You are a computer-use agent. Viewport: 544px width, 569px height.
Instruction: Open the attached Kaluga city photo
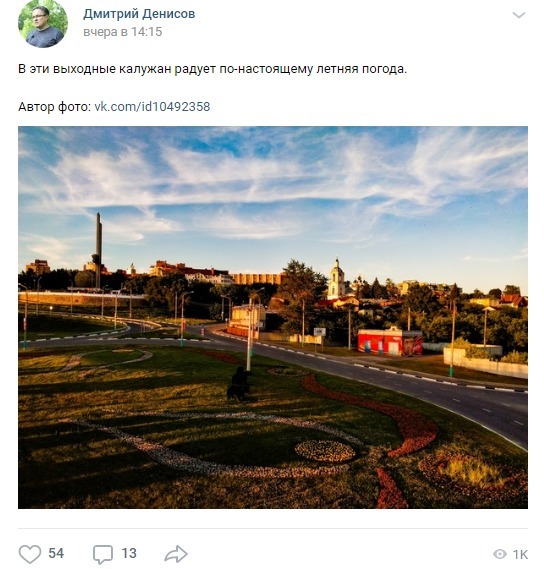pyautogui.click(x=273, y=317)
